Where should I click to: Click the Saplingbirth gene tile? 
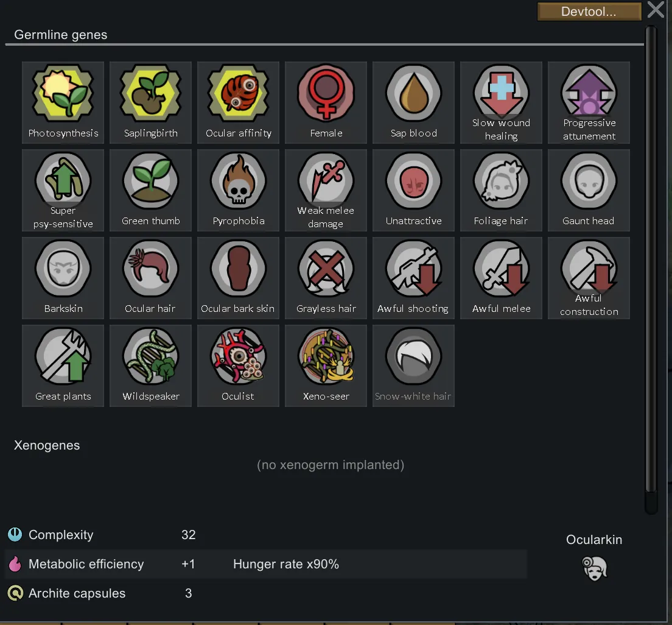click(x=150, y=102)
